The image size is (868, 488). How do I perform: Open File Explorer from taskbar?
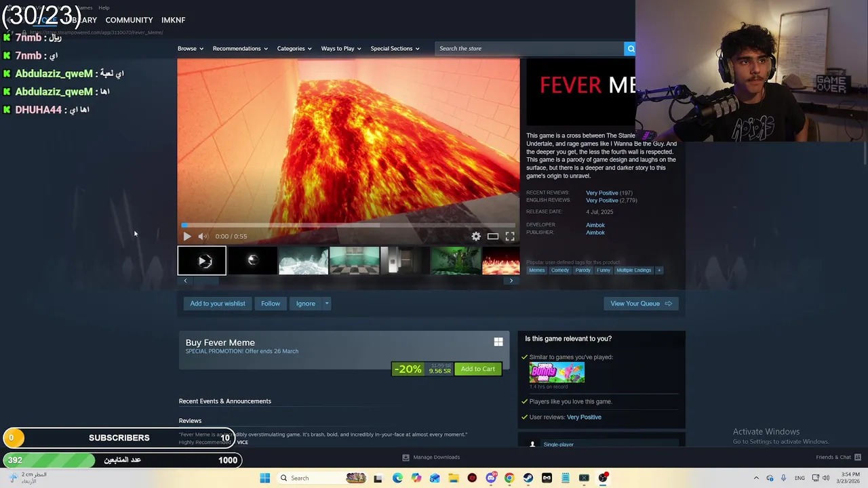(x=454, y=478)
